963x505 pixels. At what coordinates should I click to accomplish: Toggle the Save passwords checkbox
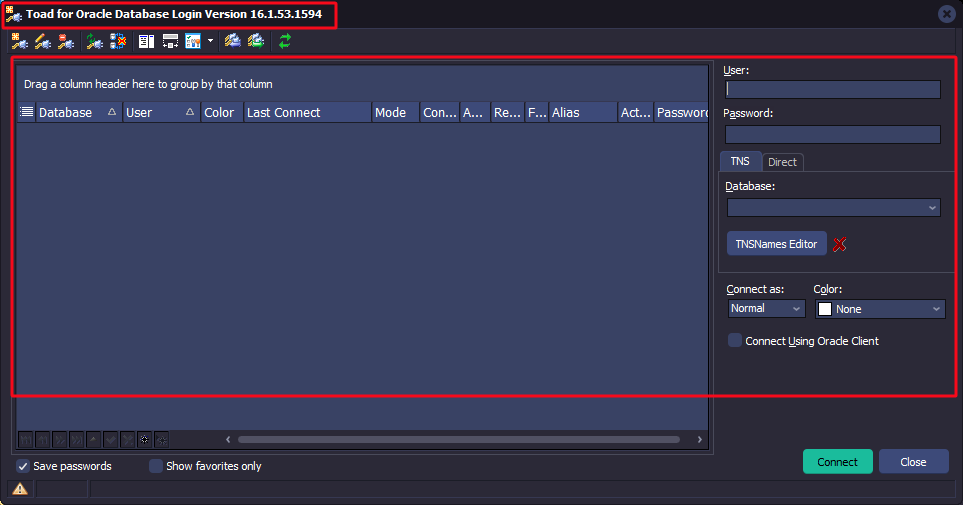(23, 466)
